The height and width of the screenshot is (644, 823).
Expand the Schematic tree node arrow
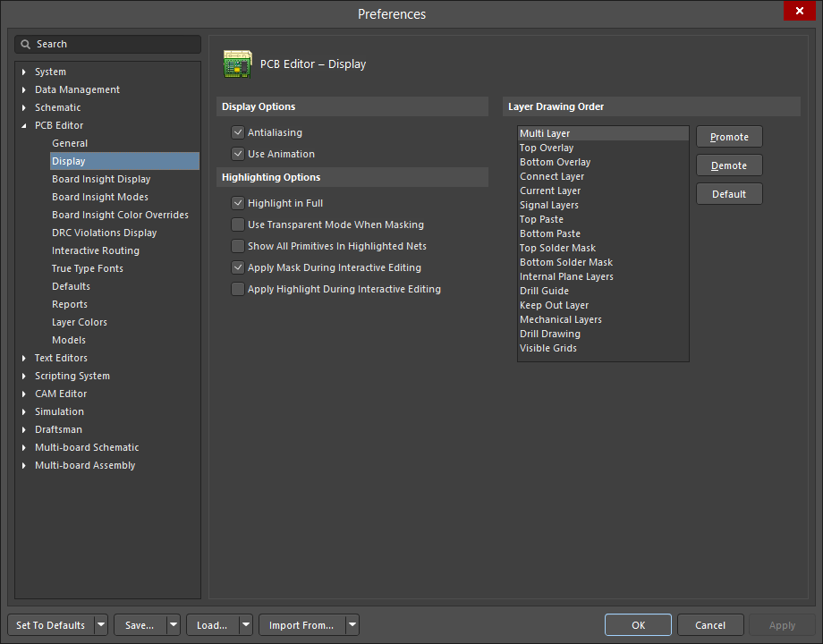click(23, 107)
